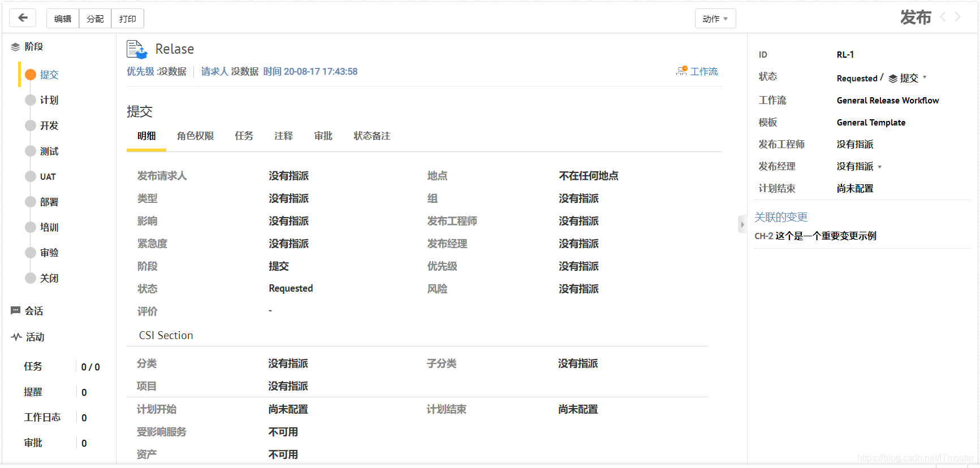Viewport: 980px width, 468px height.
Task: Open linked change CH-2 这个是一个重要变更示例
Action: click(x=815, y=236)
